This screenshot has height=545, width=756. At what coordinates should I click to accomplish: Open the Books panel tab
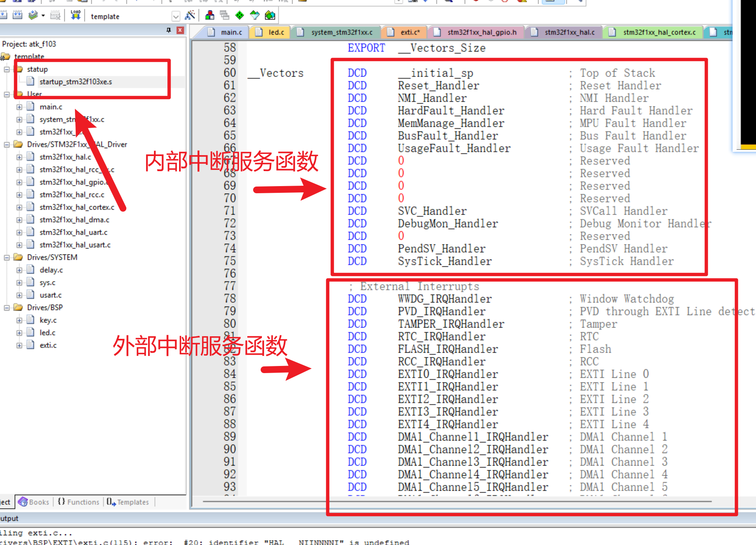(34, 502)
